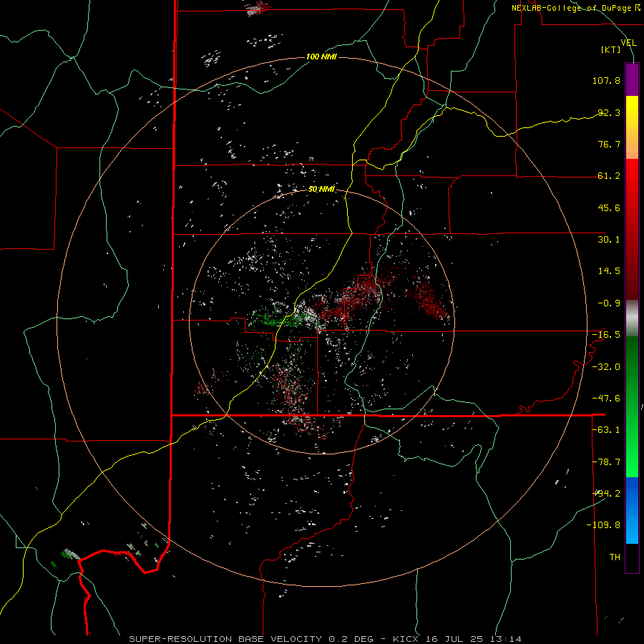Click the 50 NMI range ring label
This screenshot has height=644, width=644.
coord(321,190)
